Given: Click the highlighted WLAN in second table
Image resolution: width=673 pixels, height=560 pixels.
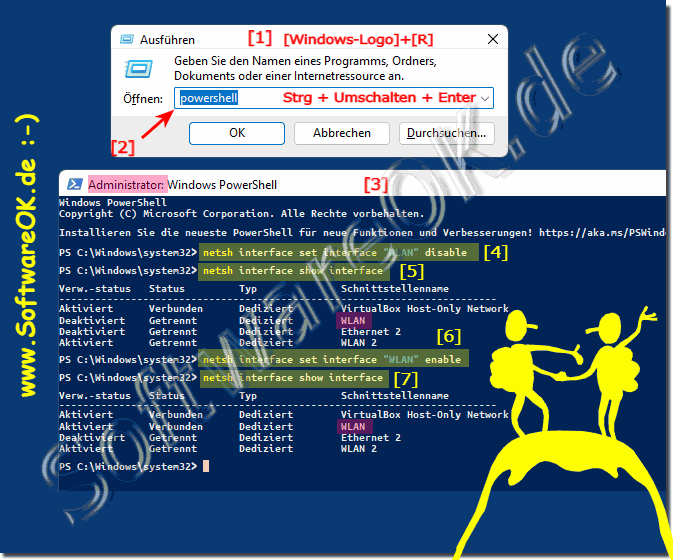Looking at the screenshot, I should click(x=353, y=427).
